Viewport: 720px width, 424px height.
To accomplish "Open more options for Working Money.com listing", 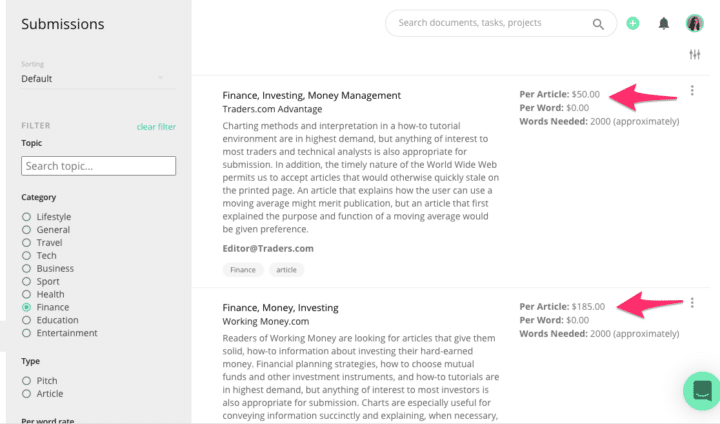I will click(x=692, y=303).
